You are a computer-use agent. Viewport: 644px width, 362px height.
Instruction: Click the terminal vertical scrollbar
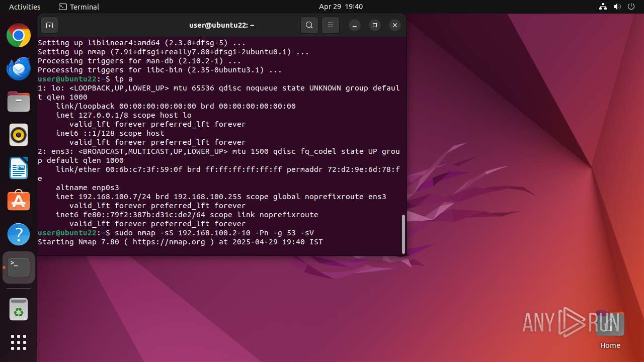[404, 234]
